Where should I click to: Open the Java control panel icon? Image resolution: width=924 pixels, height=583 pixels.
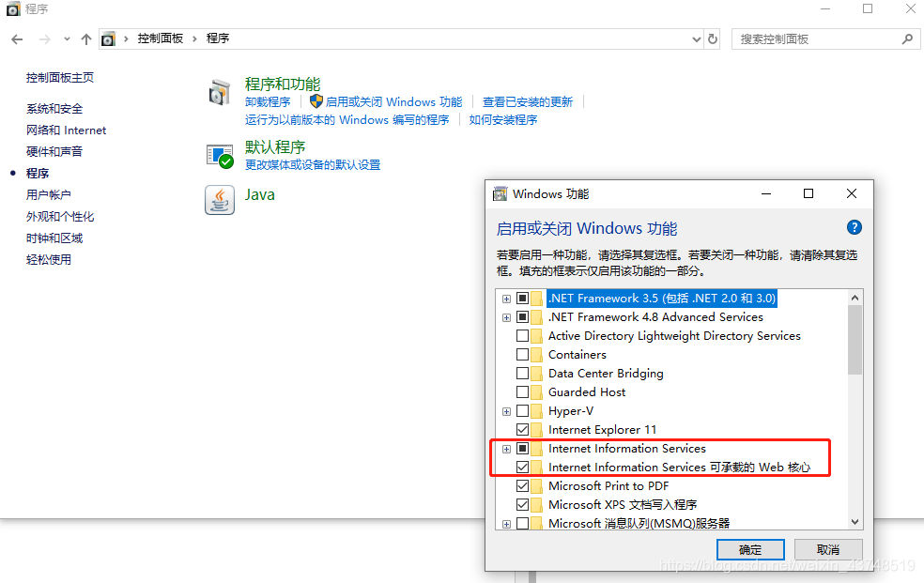[220, 200]
